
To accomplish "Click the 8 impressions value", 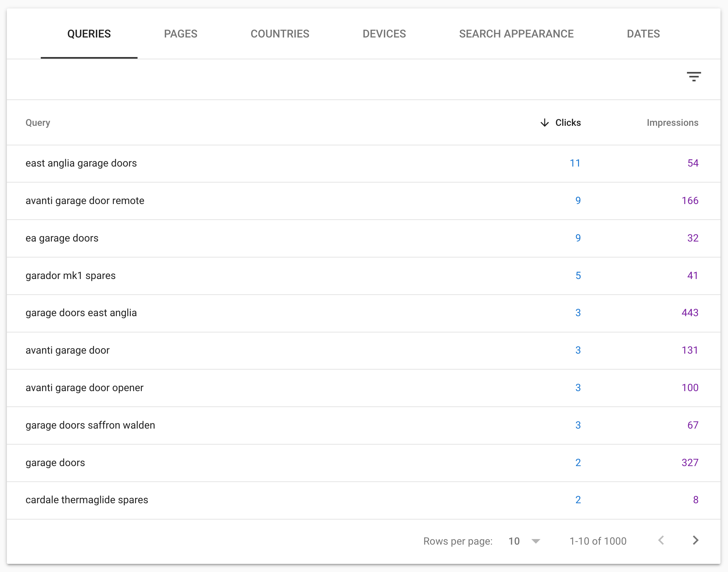I will point(696,500).
